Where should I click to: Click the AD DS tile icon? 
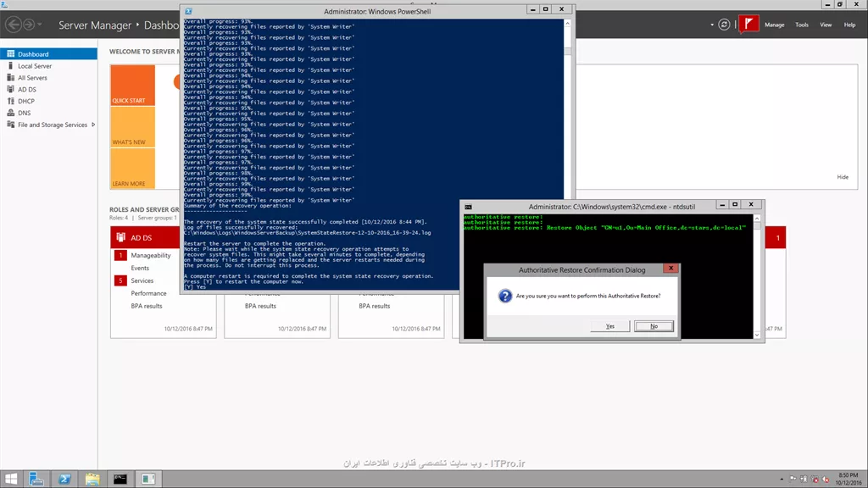[120, 237]
